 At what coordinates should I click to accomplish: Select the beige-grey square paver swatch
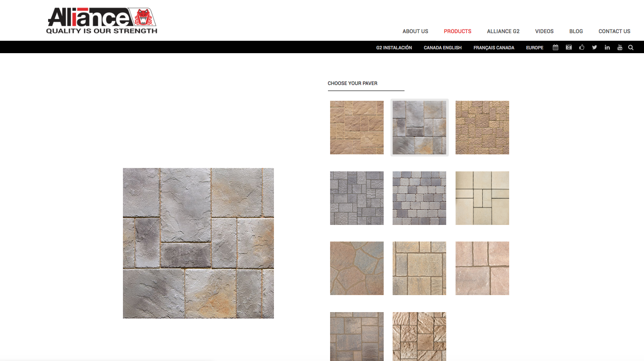pyautogui.click(x=419, y=268)
